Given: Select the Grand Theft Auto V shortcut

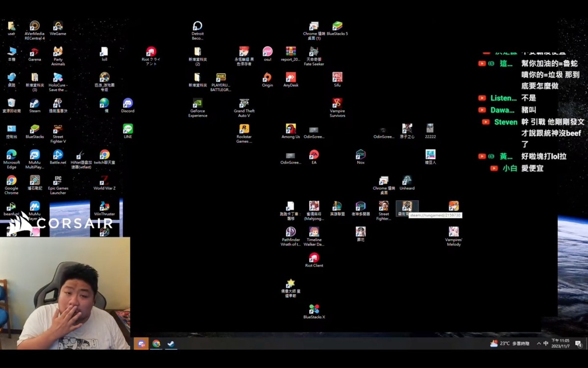Looking at the screenshot, I should tap(244, 107).
